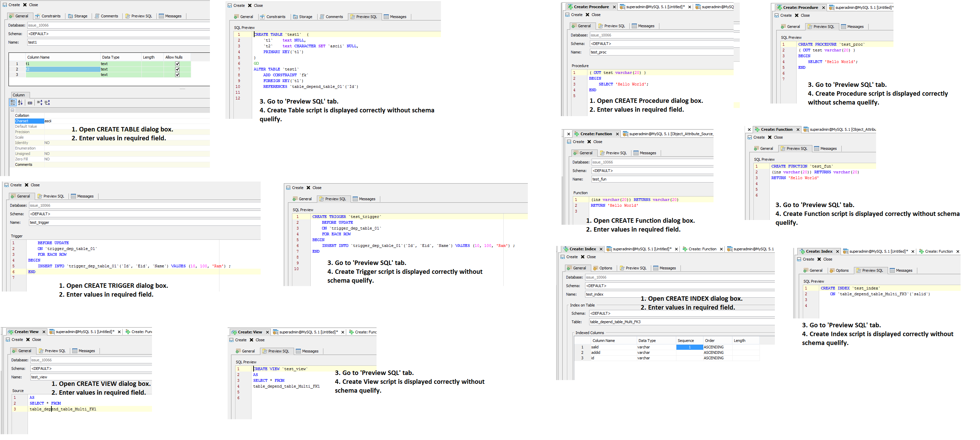Select the Collation property row
Viewport: 980px width, 440px height.
112,115
